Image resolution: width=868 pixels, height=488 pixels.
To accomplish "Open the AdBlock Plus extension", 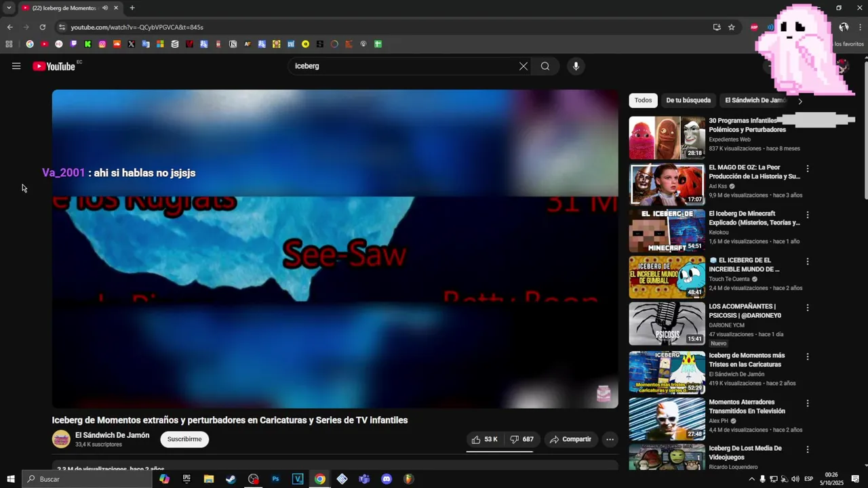I will (754, 27).
